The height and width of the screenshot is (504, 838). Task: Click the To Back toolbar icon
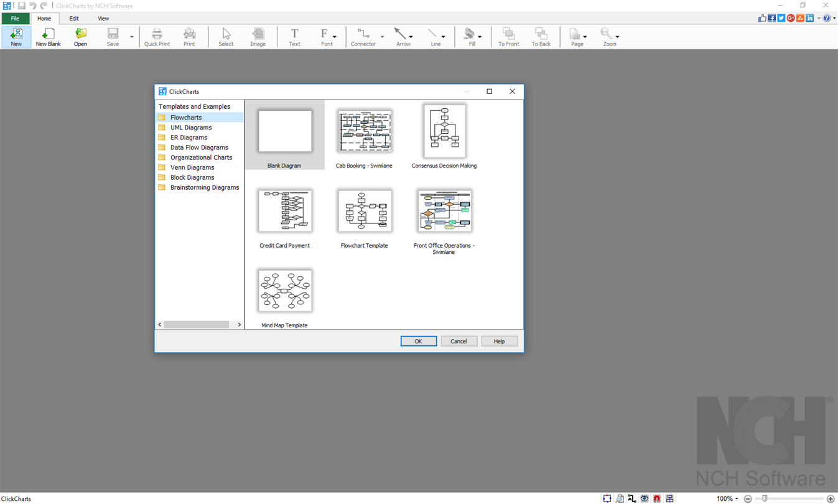click(x=541, y=37)
